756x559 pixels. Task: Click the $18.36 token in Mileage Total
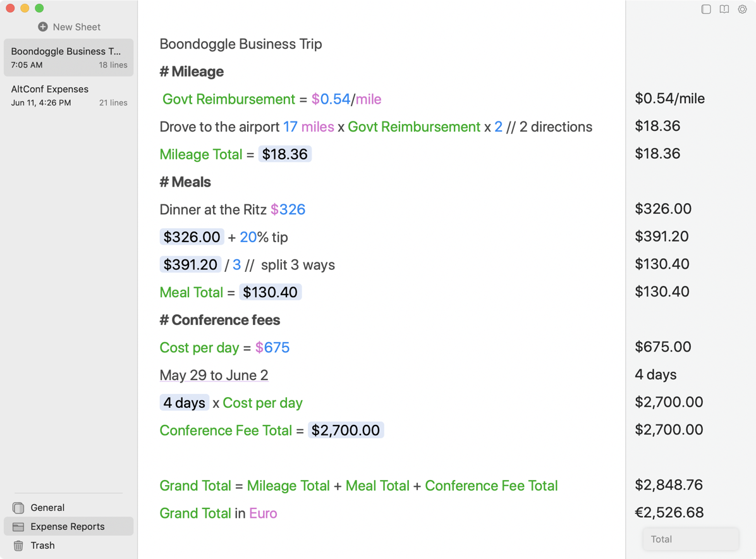click(x=284, y=154)
